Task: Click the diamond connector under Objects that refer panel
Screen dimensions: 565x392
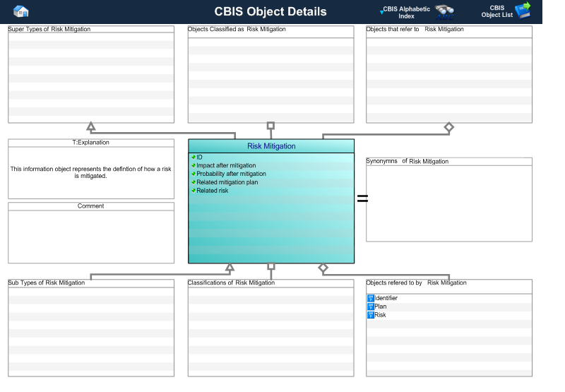Action: tap(449, 127)
